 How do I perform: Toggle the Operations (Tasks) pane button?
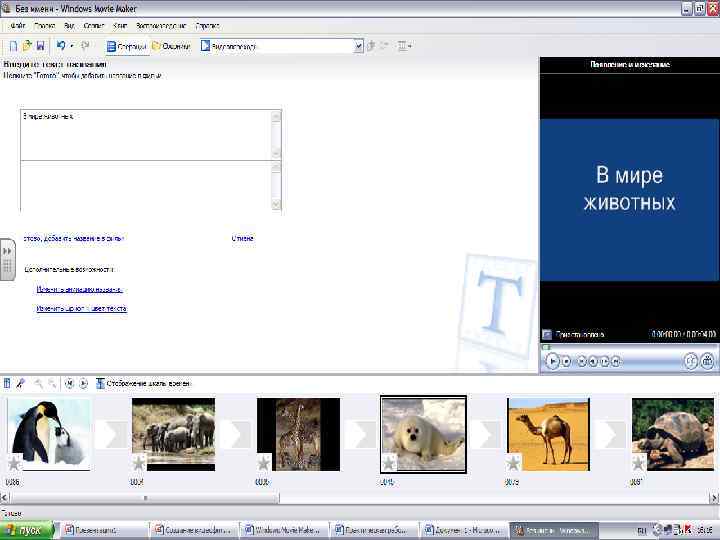click(126, 46)
